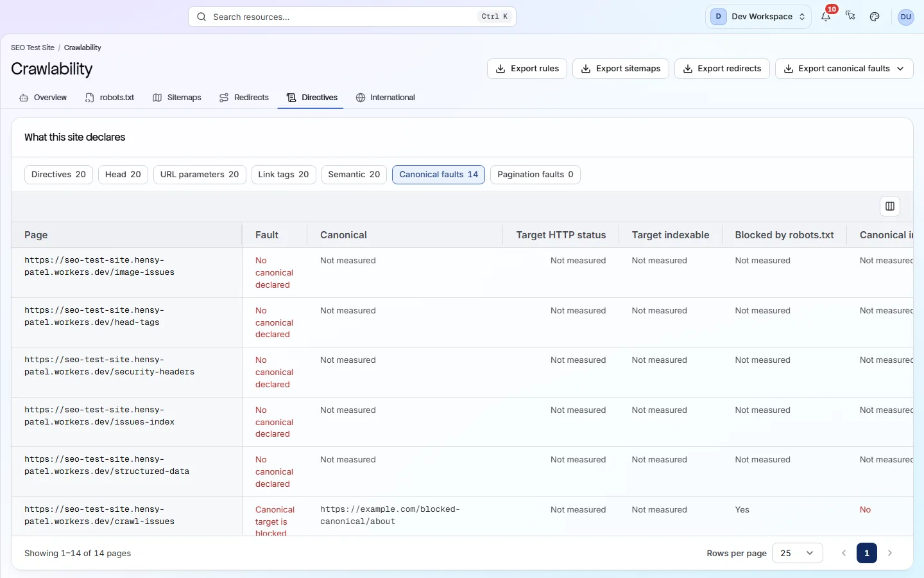Click page number 1 button
Screen dimensions: 924x578
coord(867,553)
